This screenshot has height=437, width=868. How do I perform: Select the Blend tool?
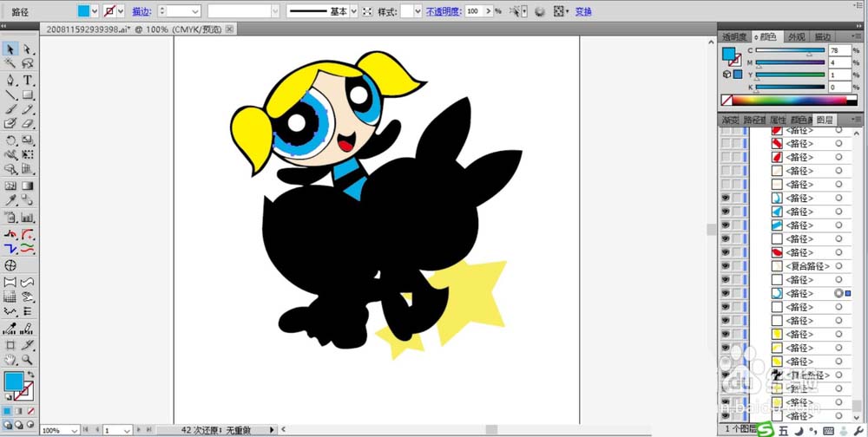click(27, 200)
